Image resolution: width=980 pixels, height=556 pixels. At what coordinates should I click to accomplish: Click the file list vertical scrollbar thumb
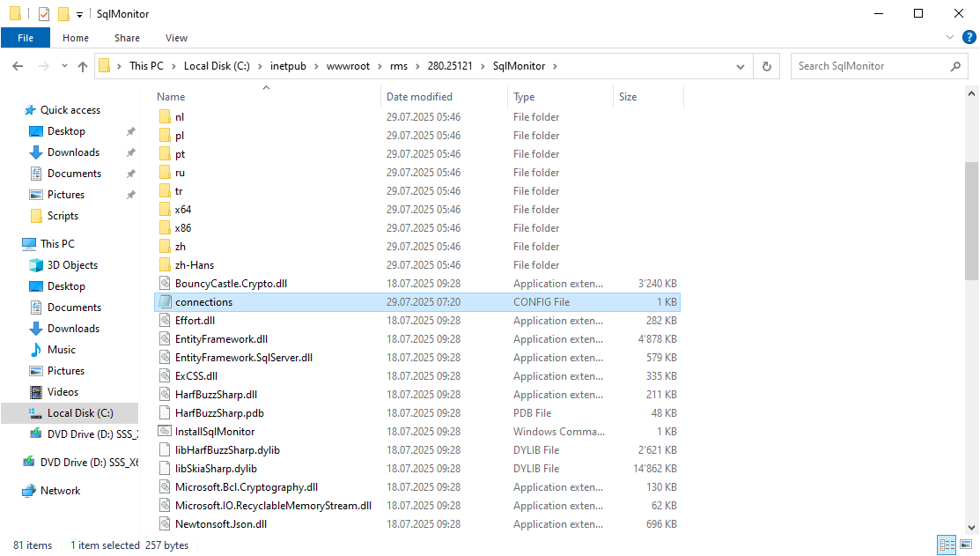tap(971, 221)
